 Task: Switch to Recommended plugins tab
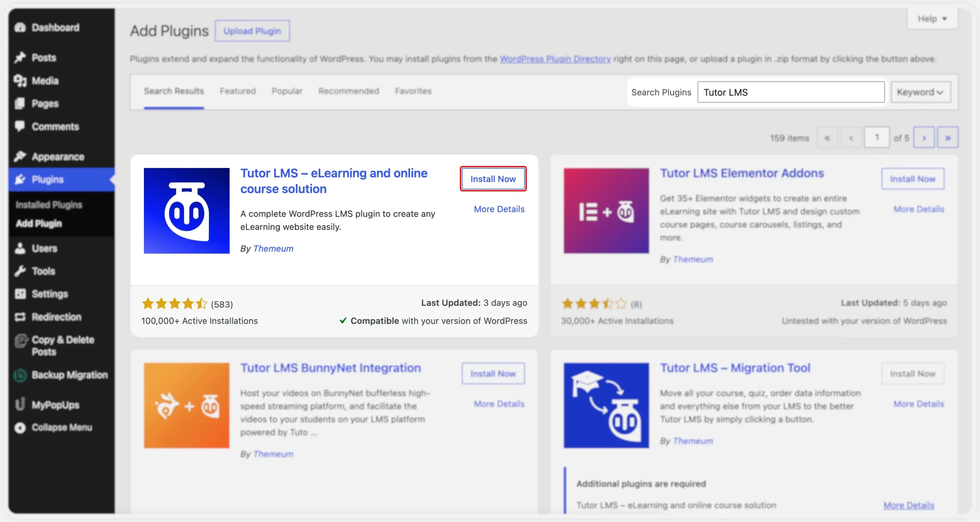click(349, 91)
